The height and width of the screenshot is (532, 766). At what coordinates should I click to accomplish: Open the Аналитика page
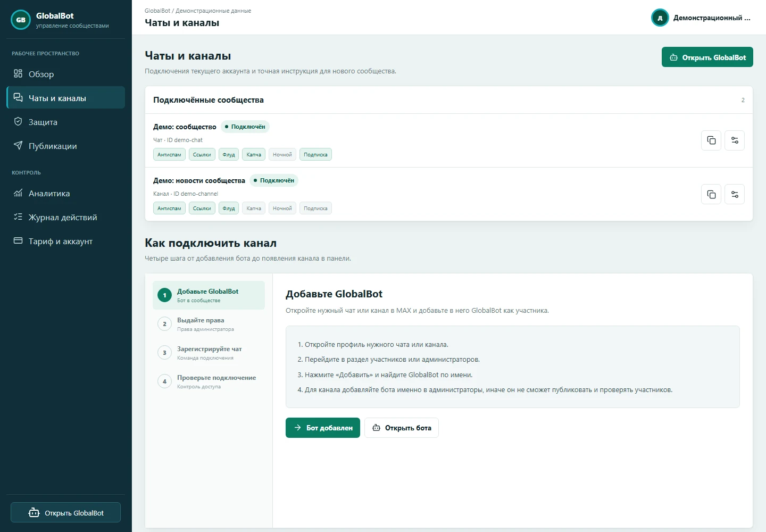(65, 193)
